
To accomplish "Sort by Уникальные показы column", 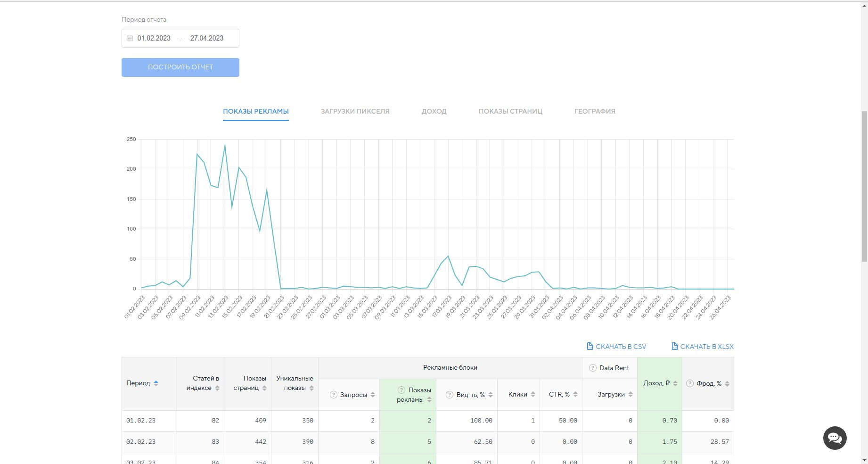I will [x=311, y=388].
